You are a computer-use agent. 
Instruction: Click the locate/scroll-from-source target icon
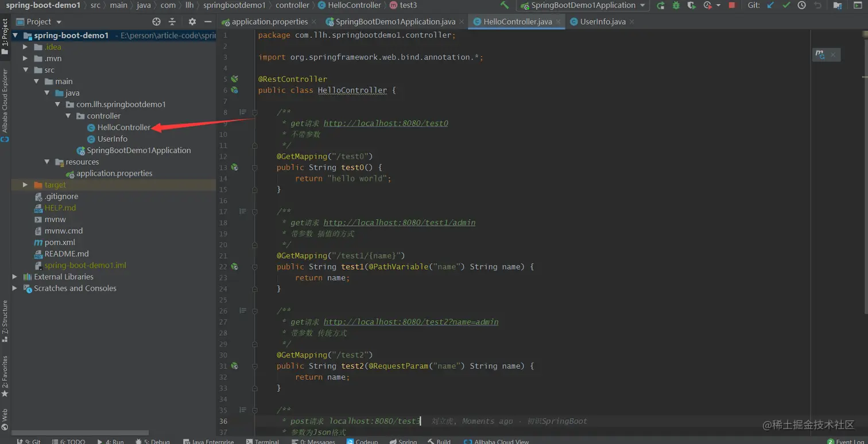156,22
